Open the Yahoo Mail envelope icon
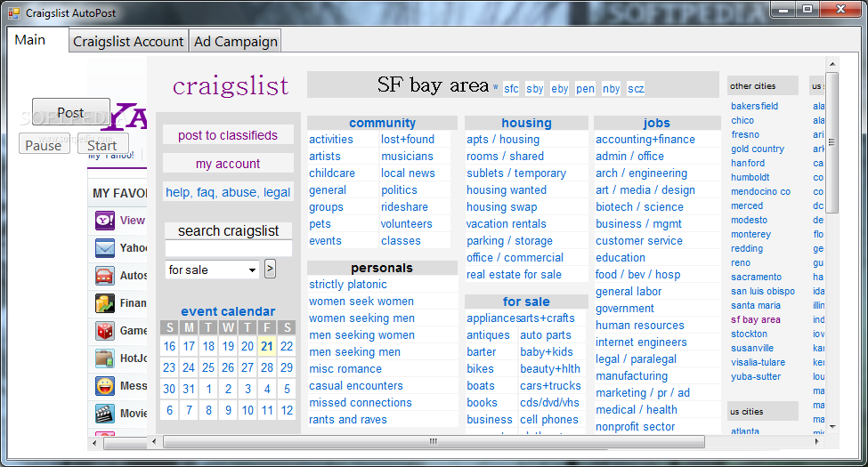The width and height of the screenshot is (868, 467). pos(105,248)
